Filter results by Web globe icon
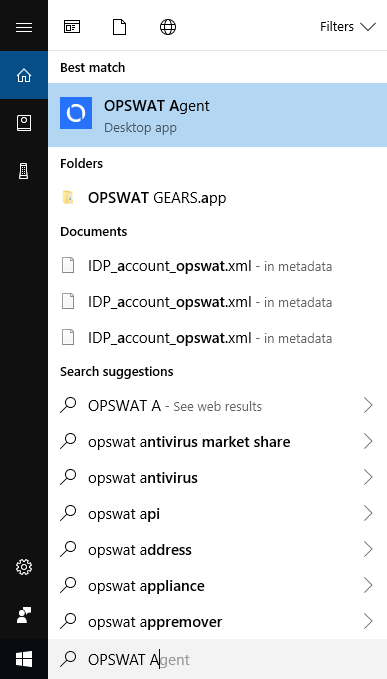The width and height of the screenshot is (387, 679). click(x=168, y=27)
